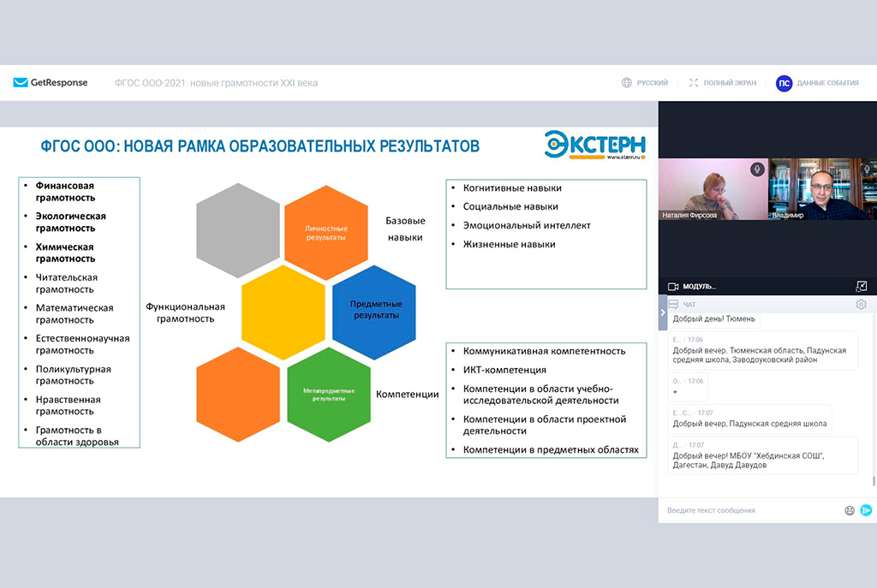
Task: Click the chat scrollbar
Action: (874, 481)
